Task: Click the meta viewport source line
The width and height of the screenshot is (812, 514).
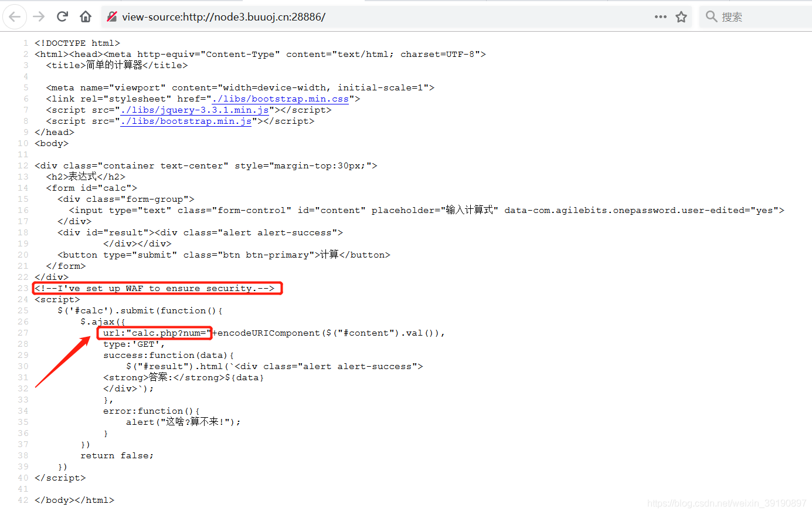Action: pyautogui.click(x=240, y=87)
